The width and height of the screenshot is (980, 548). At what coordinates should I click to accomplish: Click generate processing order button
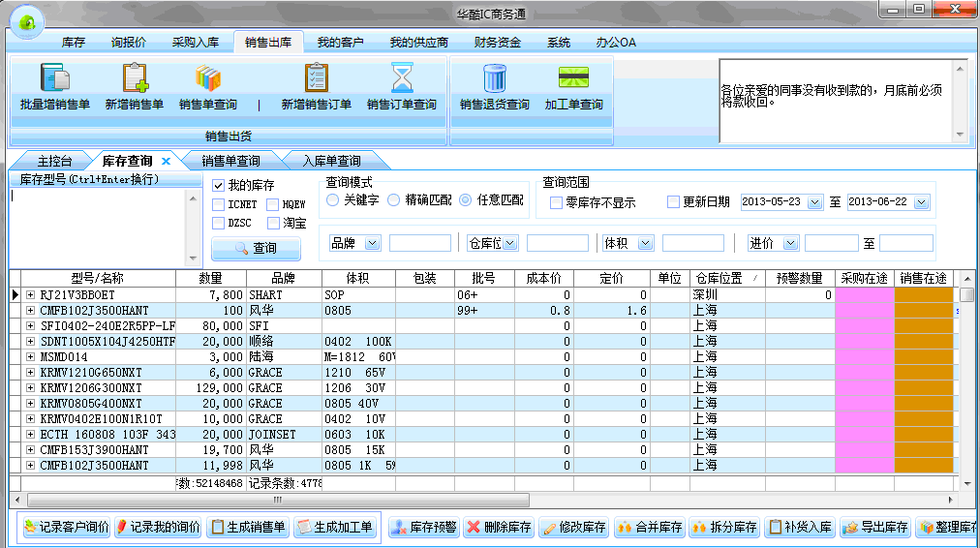[335, 528]
